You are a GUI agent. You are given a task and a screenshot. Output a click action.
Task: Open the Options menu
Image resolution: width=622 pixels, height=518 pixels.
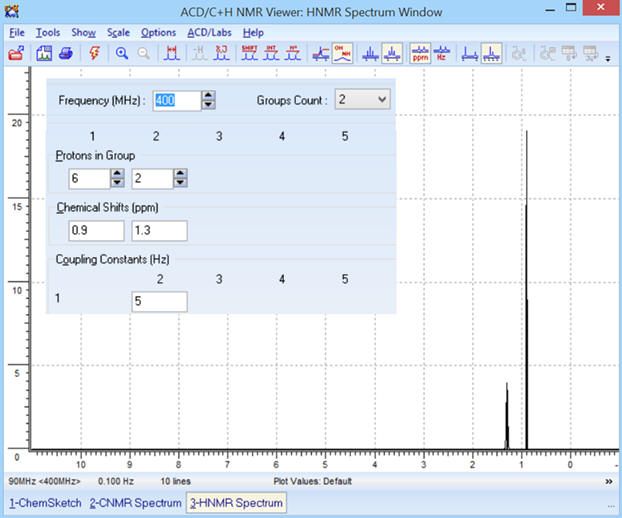coord(158,33)
